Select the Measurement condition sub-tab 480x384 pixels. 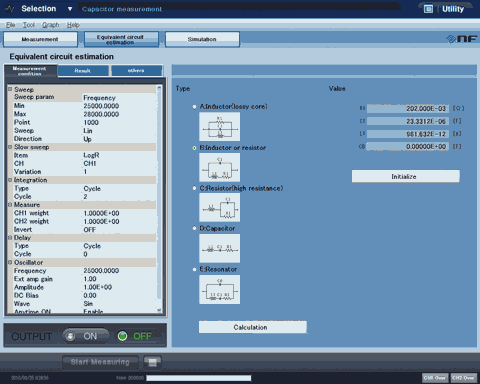pyautogui.click(x=30, y=71)
